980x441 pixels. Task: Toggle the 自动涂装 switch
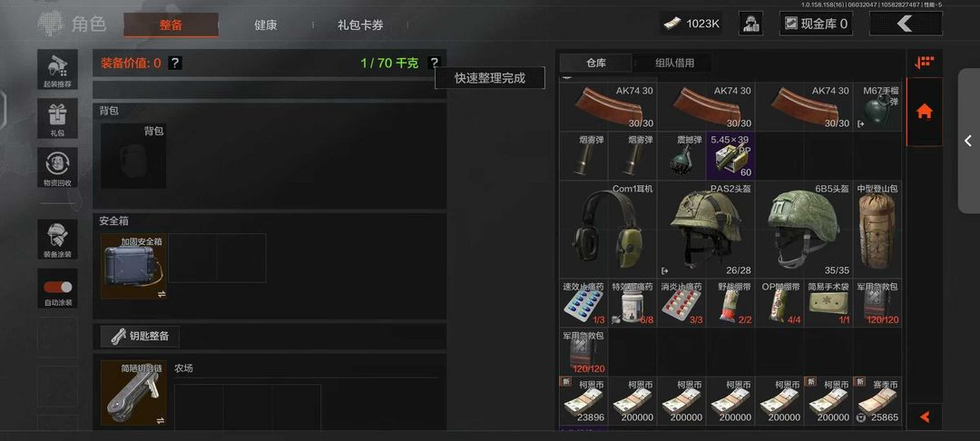point(57,288)
